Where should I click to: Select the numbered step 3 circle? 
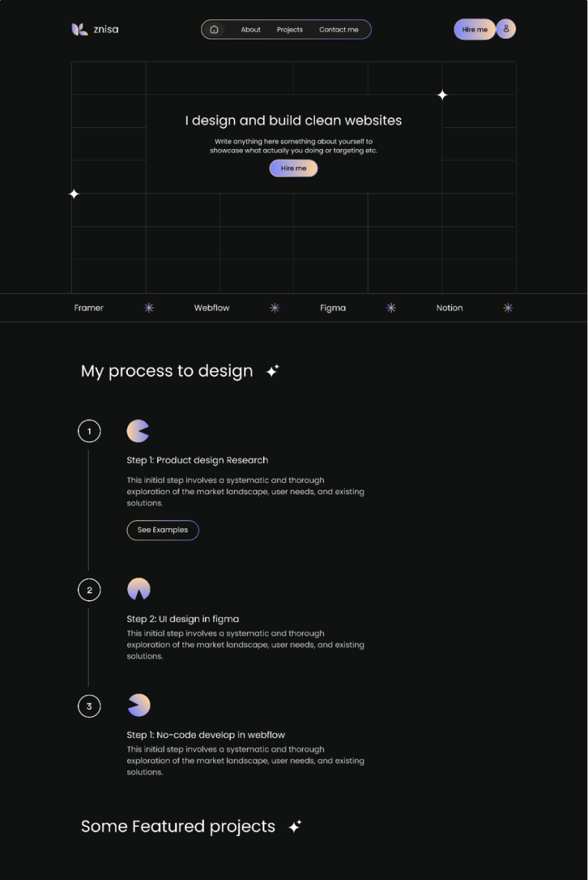[89, 706]
